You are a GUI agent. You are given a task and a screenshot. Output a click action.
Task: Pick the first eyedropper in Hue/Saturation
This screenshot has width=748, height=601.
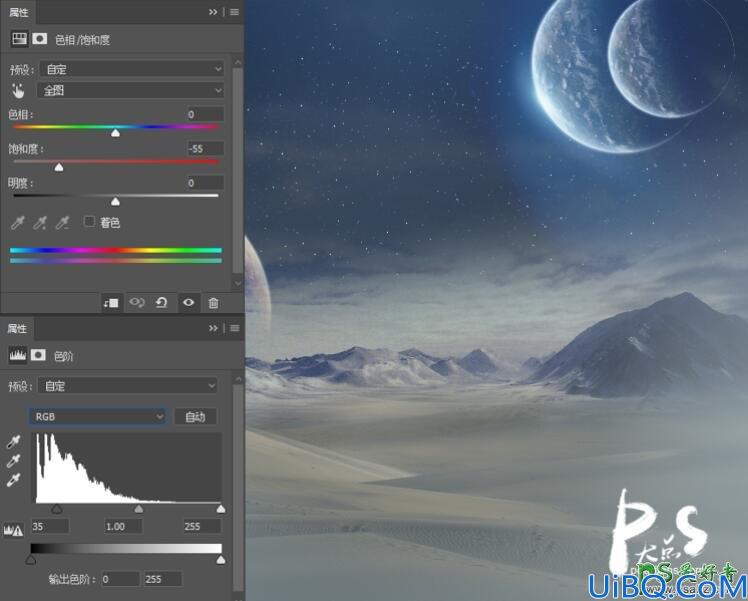[x=18, y=222]
